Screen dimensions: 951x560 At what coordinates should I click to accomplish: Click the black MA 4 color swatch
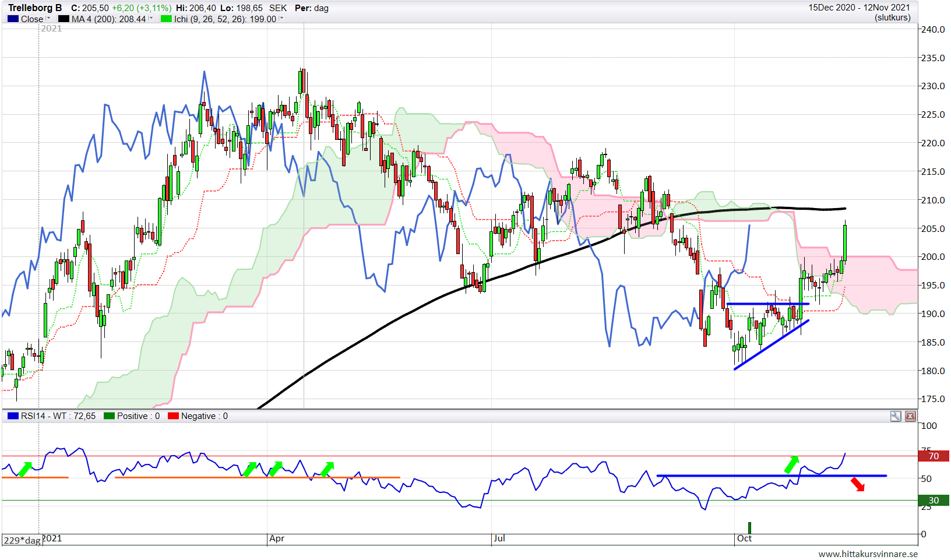64,19
